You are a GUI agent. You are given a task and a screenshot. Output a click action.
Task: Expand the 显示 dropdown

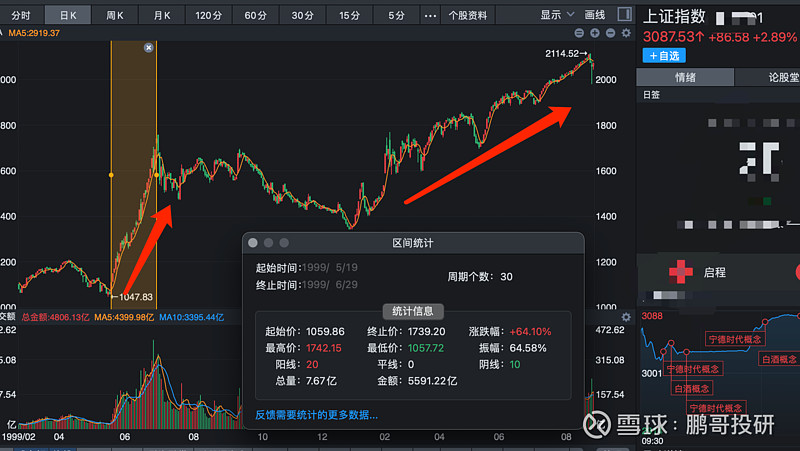point(557,15)
